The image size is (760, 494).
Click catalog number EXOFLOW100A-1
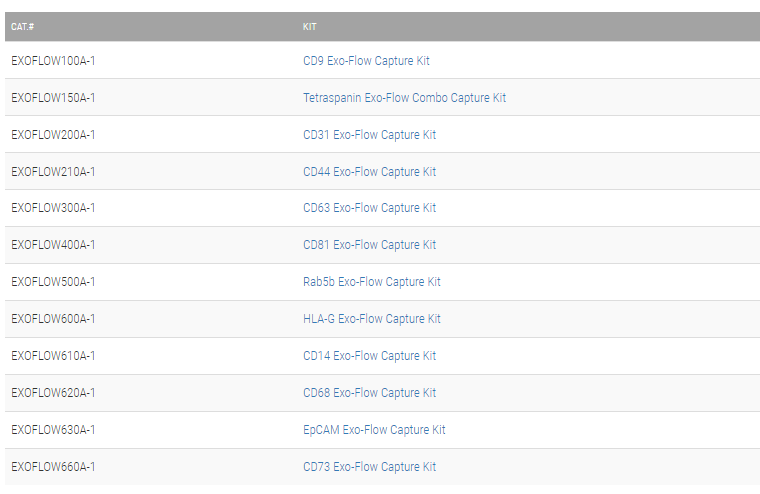pyautogui.click(x=53, y=61)
